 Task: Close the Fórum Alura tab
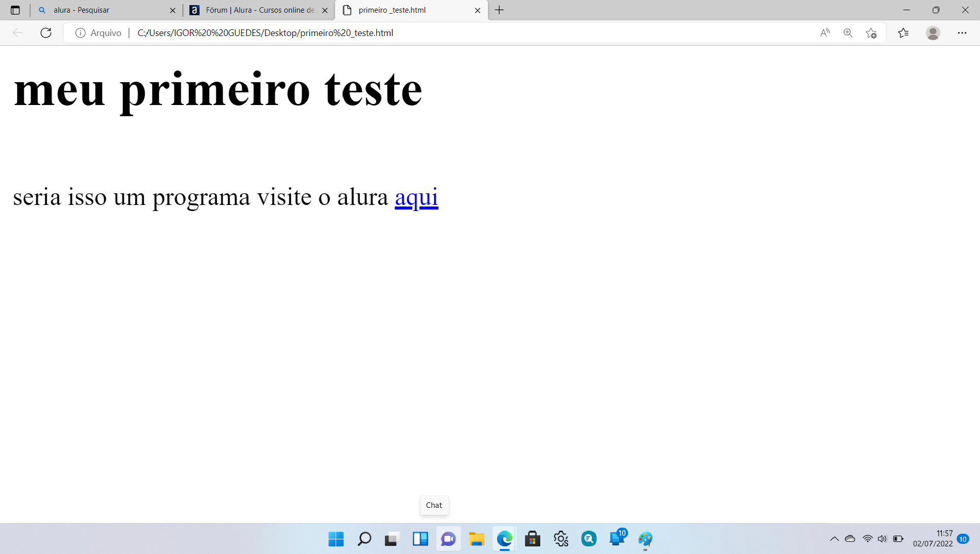(x=325, y=10)
